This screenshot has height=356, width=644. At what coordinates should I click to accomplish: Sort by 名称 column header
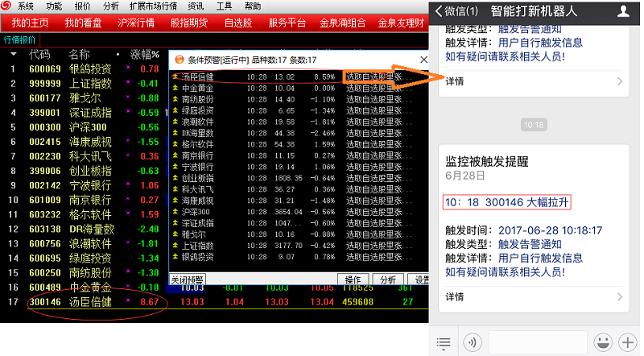pos(79,54)
